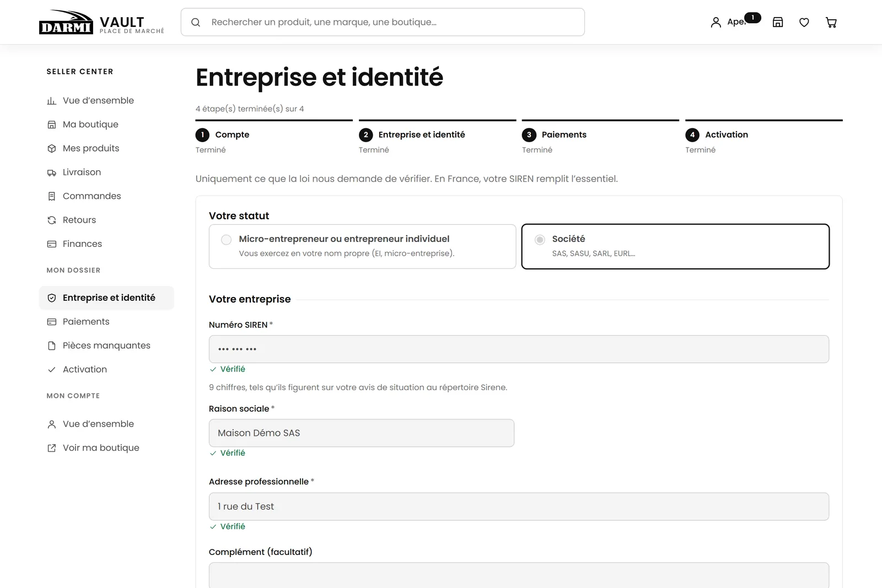
Task: Click the box icon beside Mes produits
Action: (52, 148)
